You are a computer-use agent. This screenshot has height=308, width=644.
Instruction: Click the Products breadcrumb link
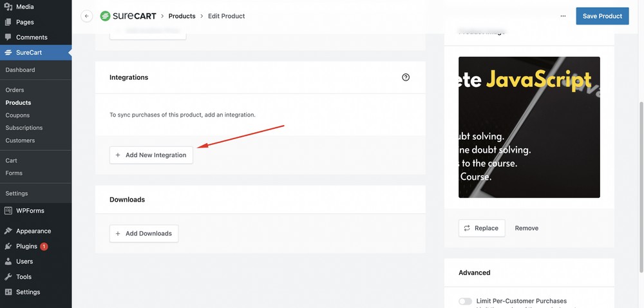point(182,16)
